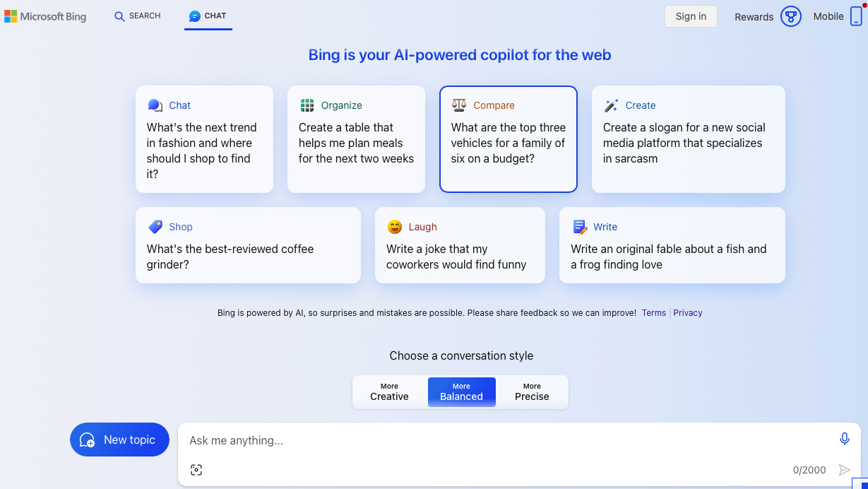The width and height of the screenshot is (868, 489).
Task: Open the Rewards text link
Action: click(754, 17)
